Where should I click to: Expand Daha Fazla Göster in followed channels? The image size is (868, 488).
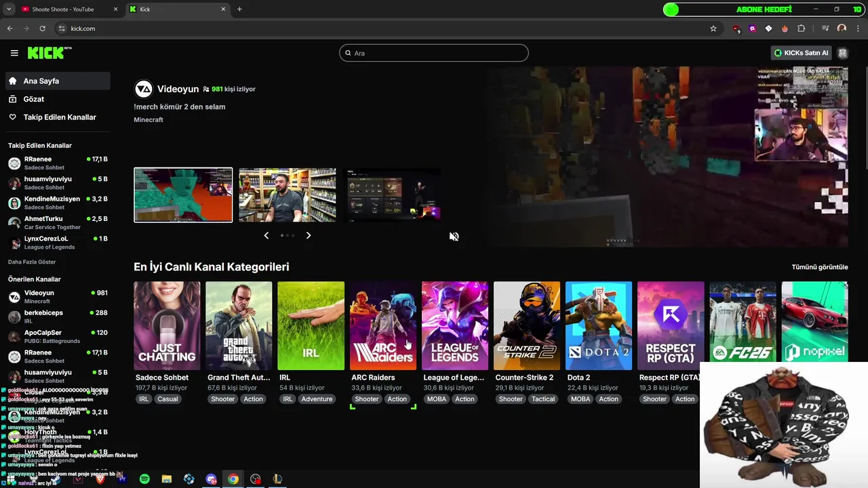[x=32, y=262]
